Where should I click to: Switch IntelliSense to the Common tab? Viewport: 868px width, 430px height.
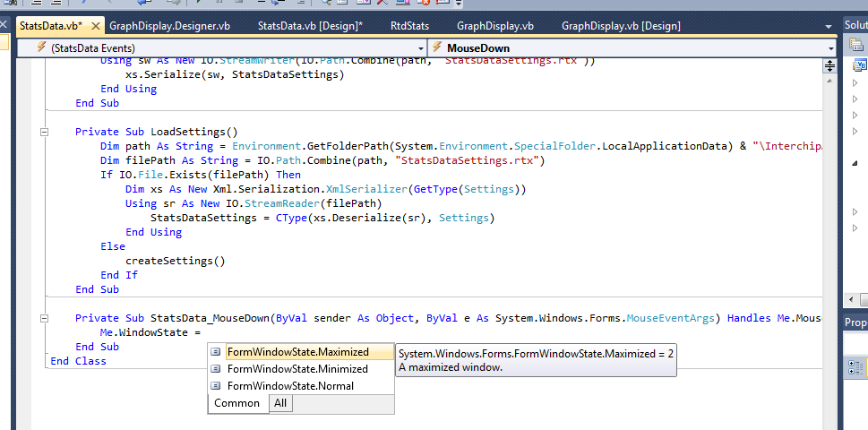click(236, 404)
